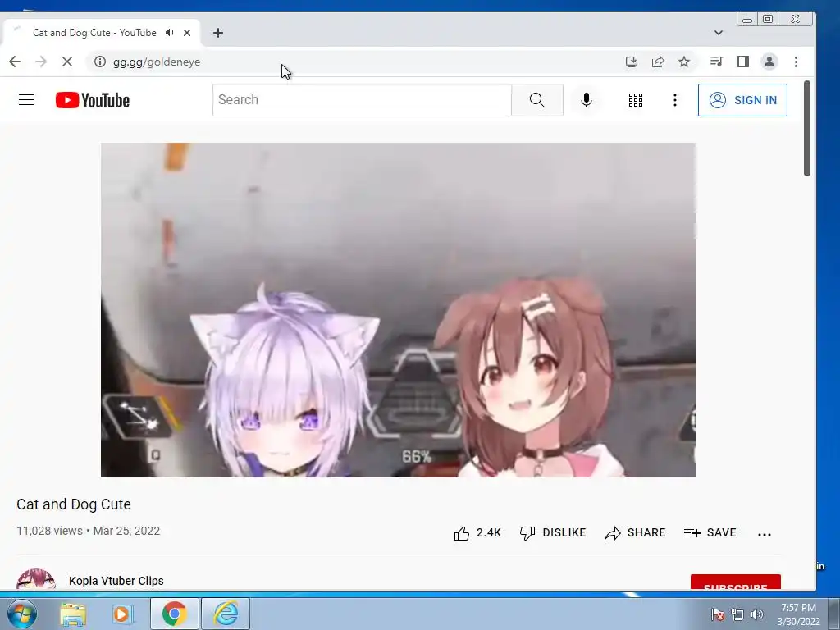Click the search magnifier button

536,100
